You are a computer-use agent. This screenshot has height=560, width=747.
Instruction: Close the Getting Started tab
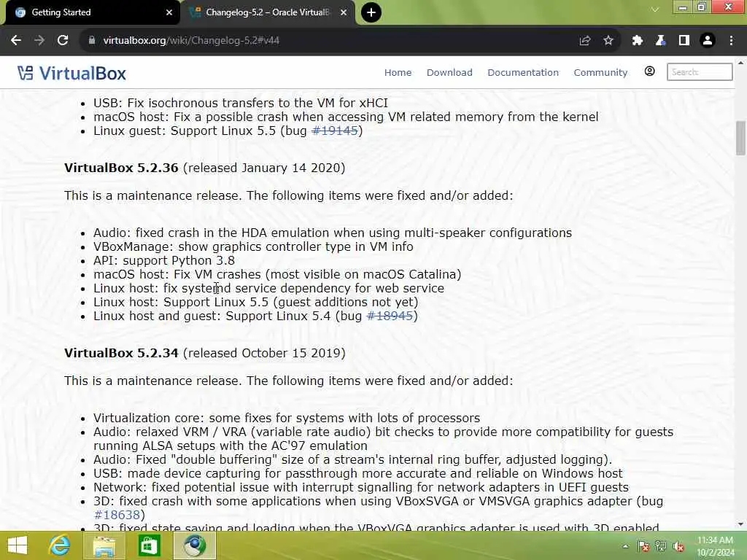click(x=169, y=12)
